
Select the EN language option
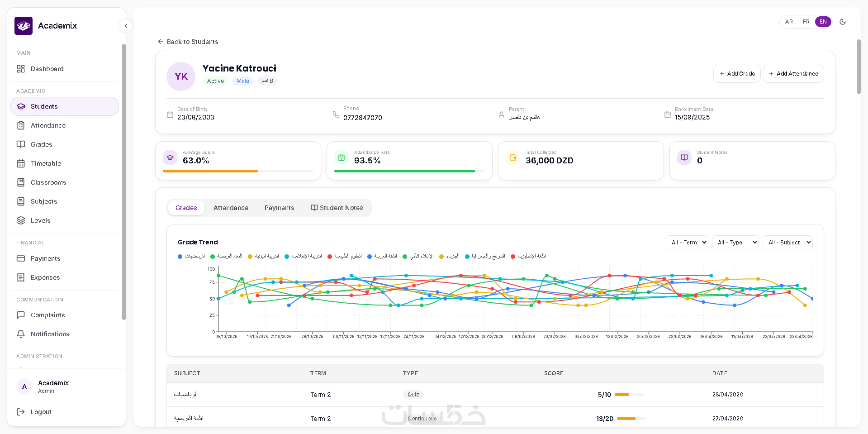[823, 22]
